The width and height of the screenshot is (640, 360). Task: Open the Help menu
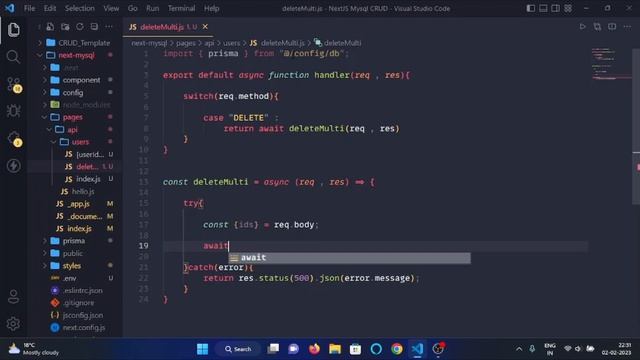coord(211,8)
